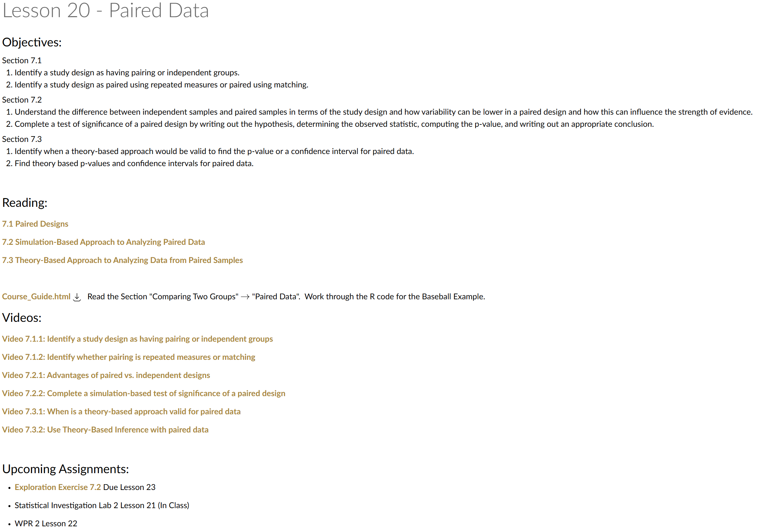The width and height of the screenshot is (757, 532).
Task: Click the Section 7.2 label
Action: [x=22, y=100]
